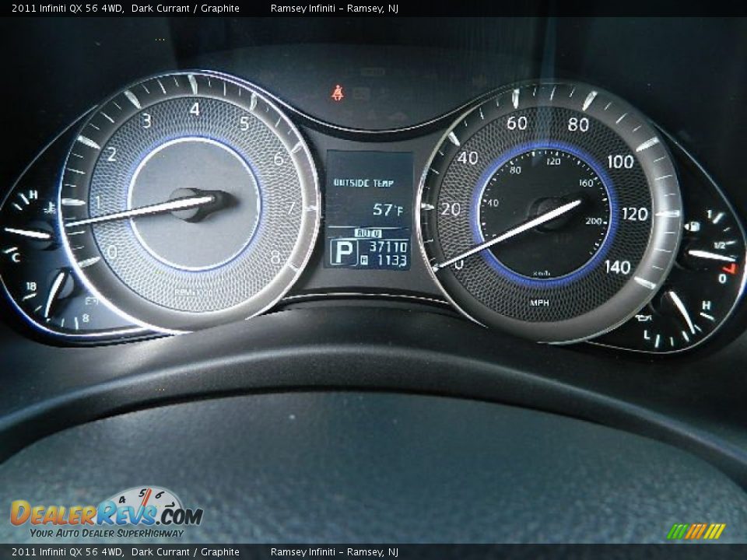The image size is (747, 560).
Task: Click the red low-fuel mark near 0
Action: coord(731,268)
